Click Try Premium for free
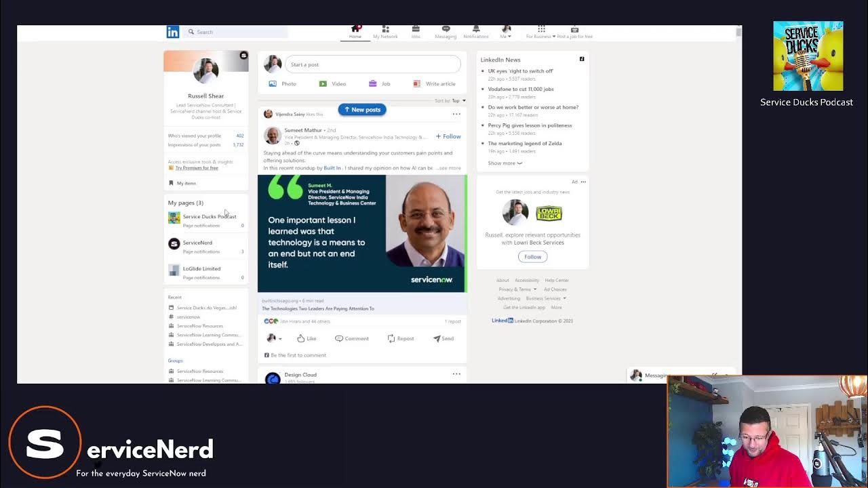This screenshot has width=868, height=488. click(x=197, y=168)
